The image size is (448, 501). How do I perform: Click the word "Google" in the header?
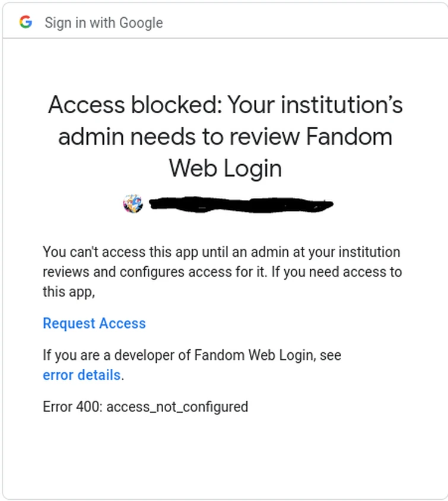141,23
